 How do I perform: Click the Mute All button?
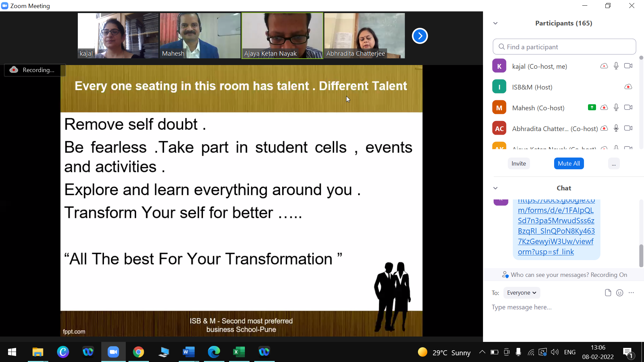pyautogui.click(x=569, y=164)
